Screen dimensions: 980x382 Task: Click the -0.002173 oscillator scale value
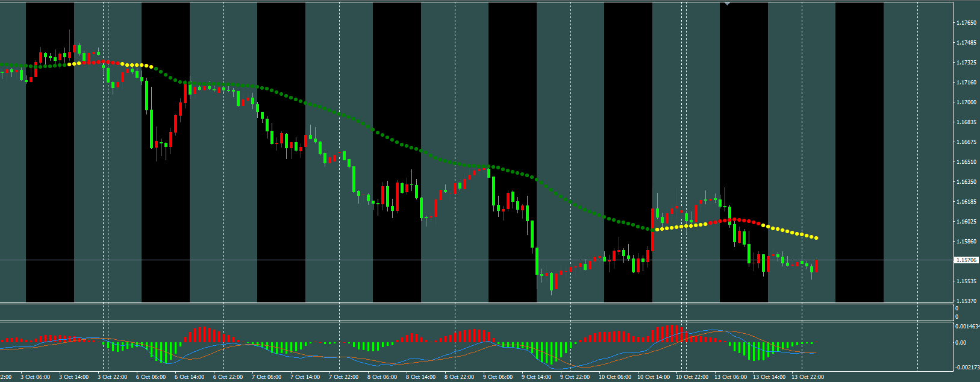click(x=966, y=367)
